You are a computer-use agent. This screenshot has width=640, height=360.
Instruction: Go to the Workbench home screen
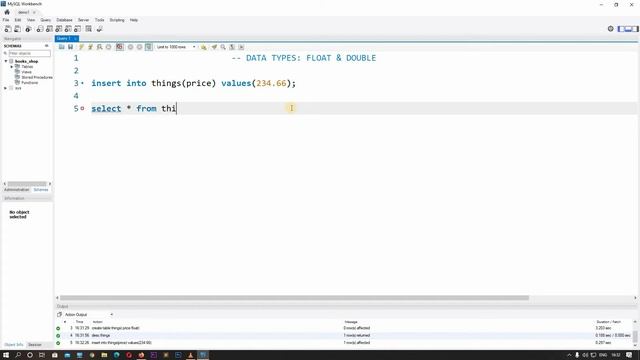(7, 12)
